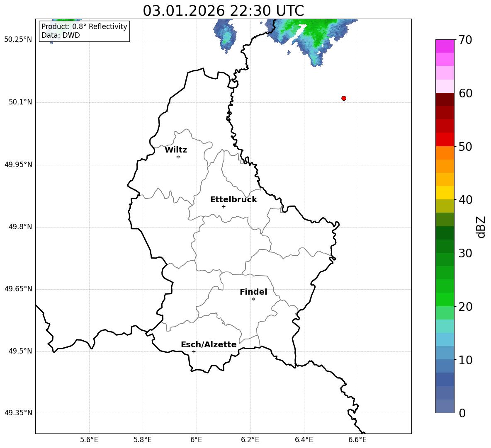The height and width of the screenshot is (448, 491).
Task: Click the yellow colorbar segment above 40
Action: pos(445,193)
